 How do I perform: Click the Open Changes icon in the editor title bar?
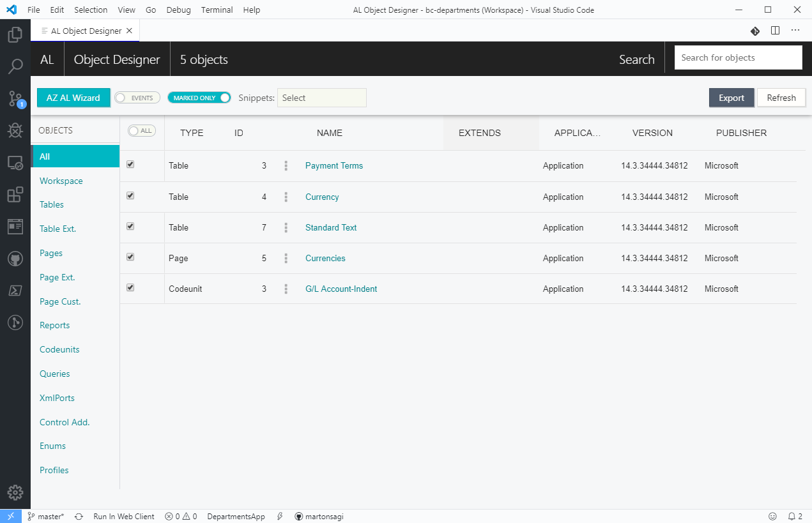(755, 31)
